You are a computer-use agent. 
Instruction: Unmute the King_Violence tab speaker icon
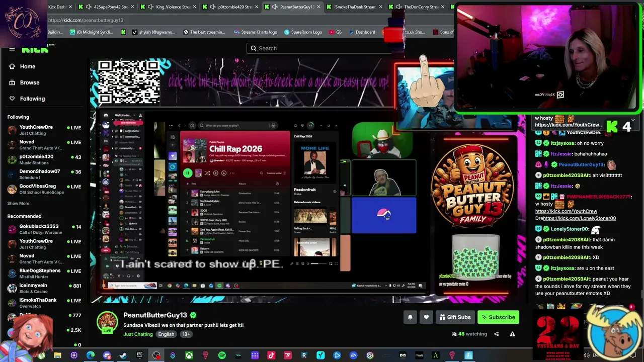point(151,7)
